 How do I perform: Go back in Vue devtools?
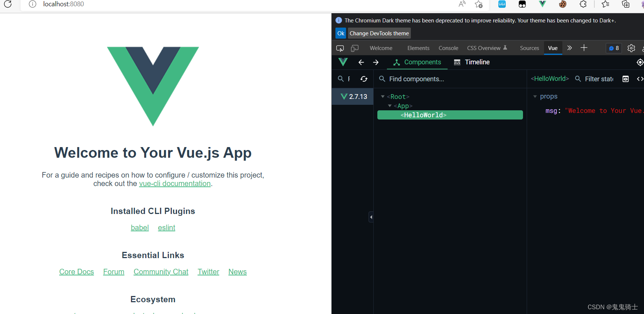point(361,62)
